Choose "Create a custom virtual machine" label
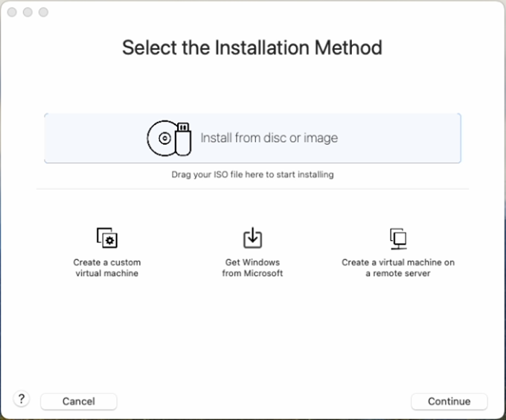506x420 pixels. tap(107, 268)
